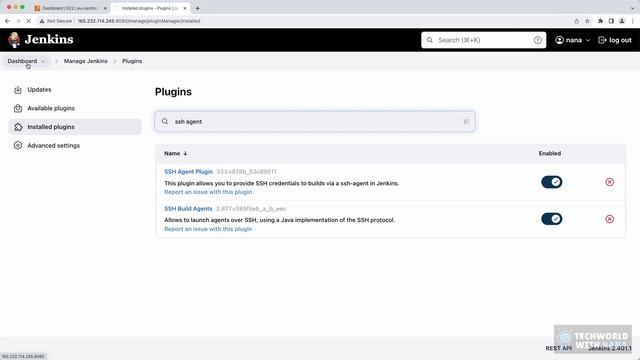Screen dimensions: 640x360
Task: Open the SSH Agent Plugin link
Action: [188, 171]
